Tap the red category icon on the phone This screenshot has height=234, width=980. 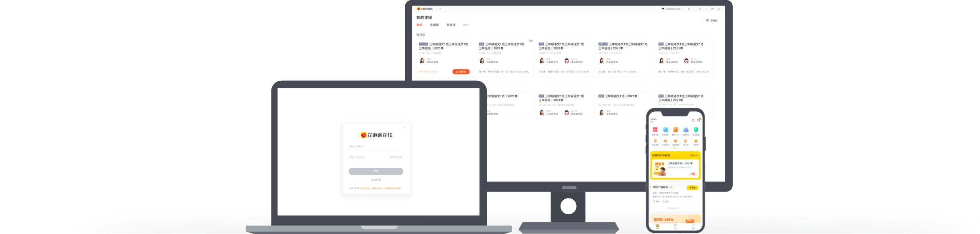pos(655,130)
